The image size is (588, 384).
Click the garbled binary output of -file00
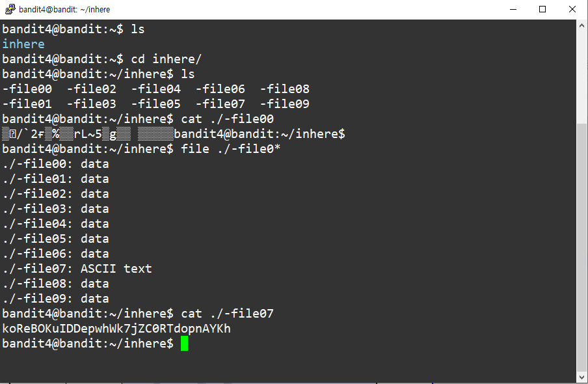(x=88, y=134)
